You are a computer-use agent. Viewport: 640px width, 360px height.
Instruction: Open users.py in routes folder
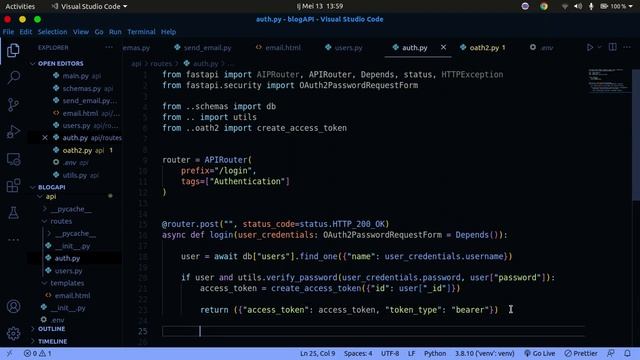coord(69,271)
